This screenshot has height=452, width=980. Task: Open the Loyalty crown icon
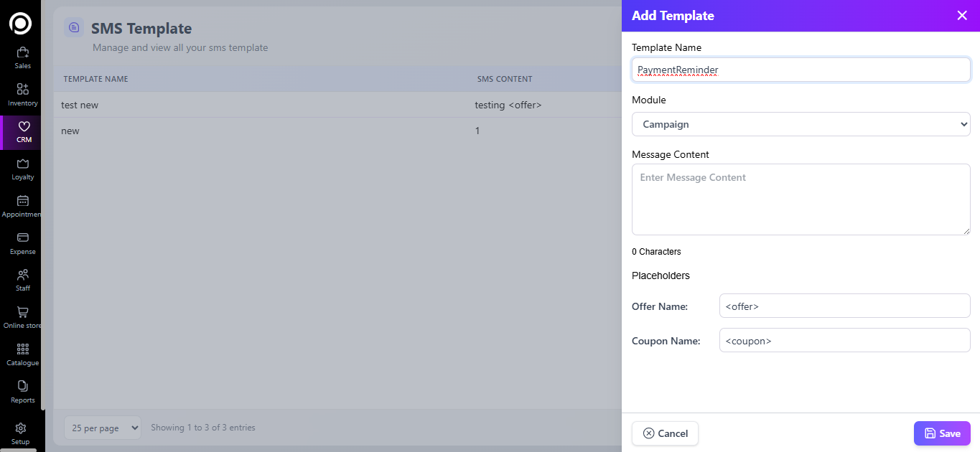coord(22,164)
